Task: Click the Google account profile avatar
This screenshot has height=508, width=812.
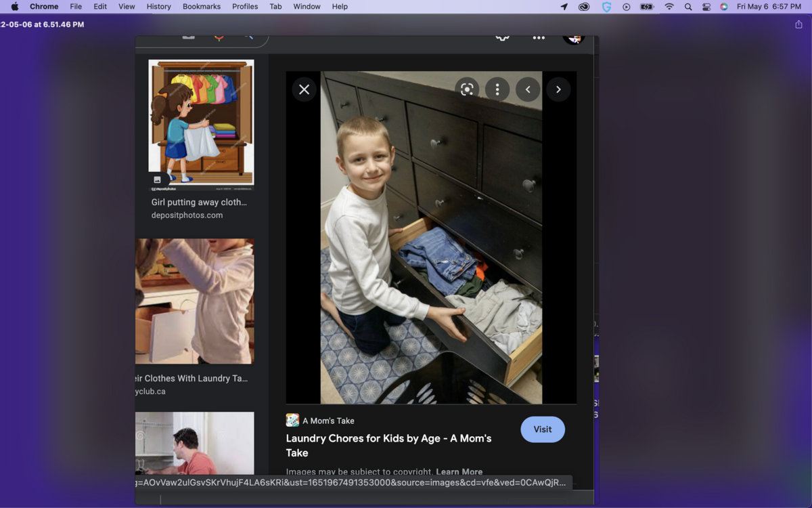Action: pos(573,38)
